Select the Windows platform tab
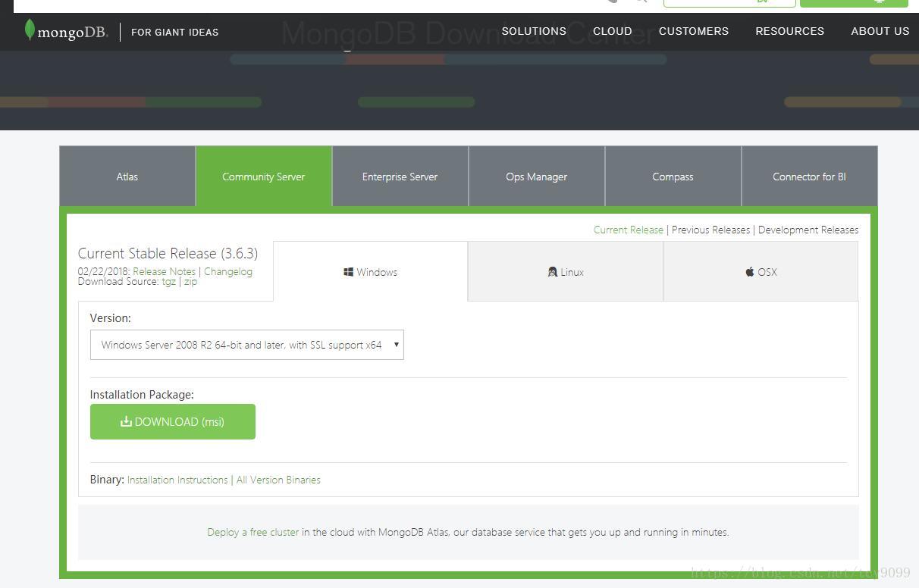Image resolution: width=919 pixels, height=588 pixels. (371, 272)
